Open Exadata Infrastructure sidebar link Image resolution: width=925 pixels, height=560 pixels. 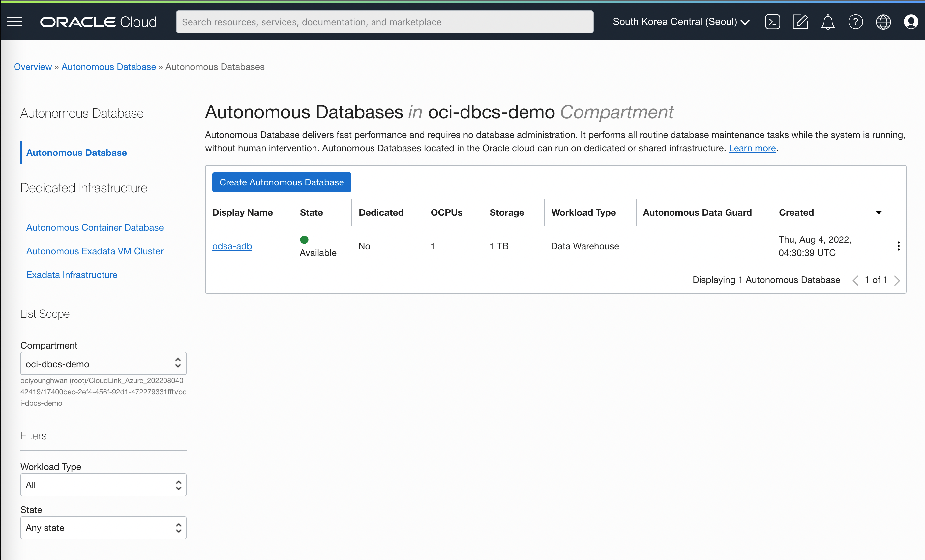point(72,275)
